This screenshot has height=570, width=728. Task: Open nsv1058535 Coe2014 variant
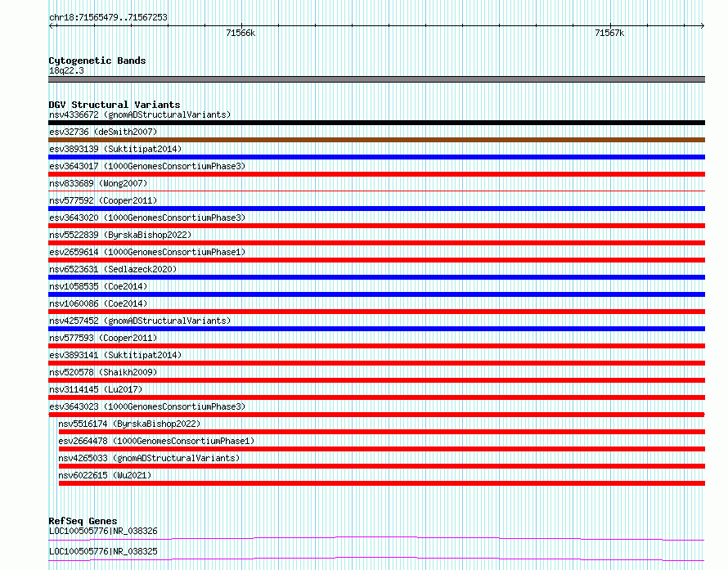coord(376,294)
